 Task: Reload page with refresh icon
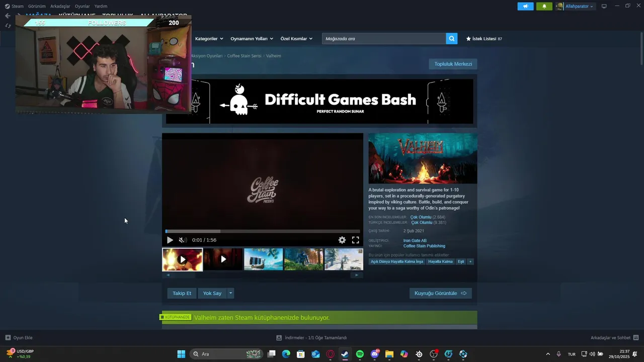click(8, 26)
